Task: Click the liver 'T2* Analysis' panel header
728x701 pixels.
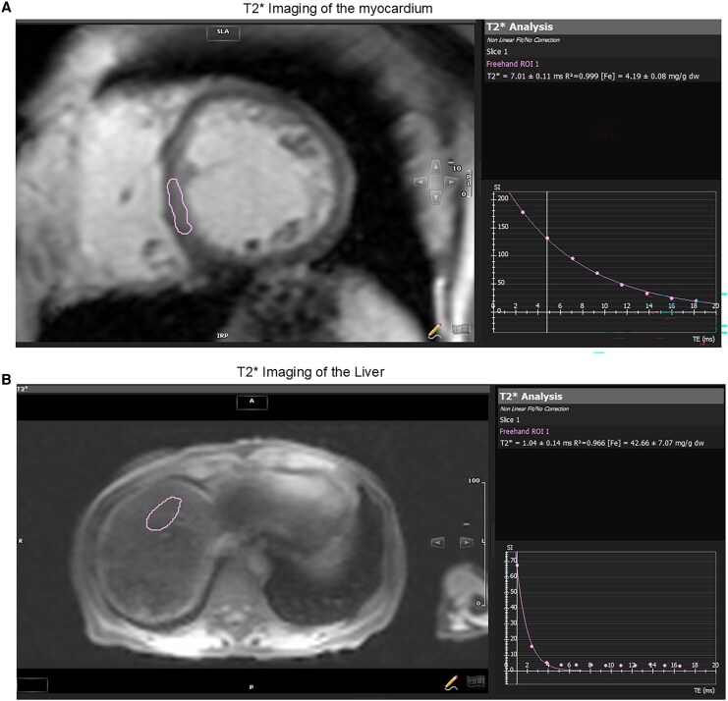Action: pos(610,397)
